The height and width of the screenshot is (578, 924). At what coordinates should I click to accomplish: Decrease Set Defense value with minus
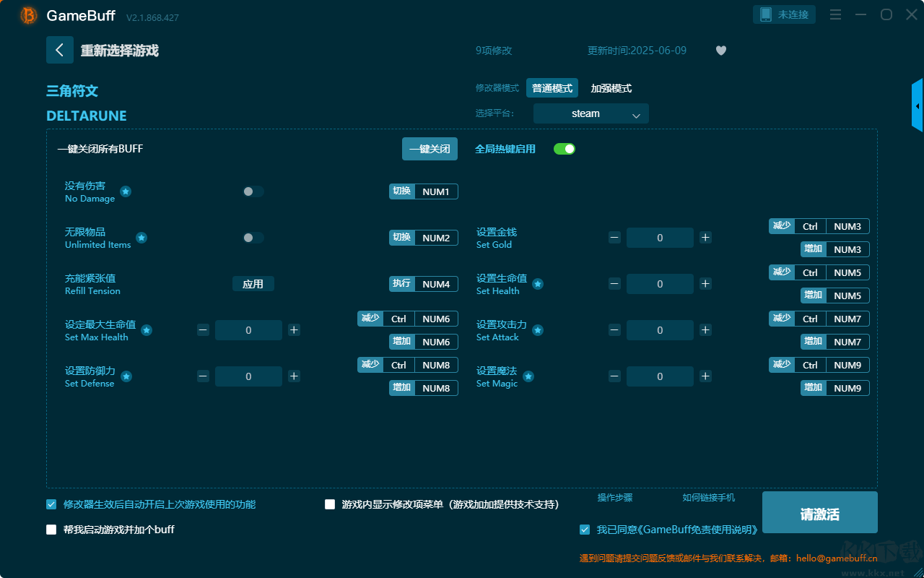point(203,376)
